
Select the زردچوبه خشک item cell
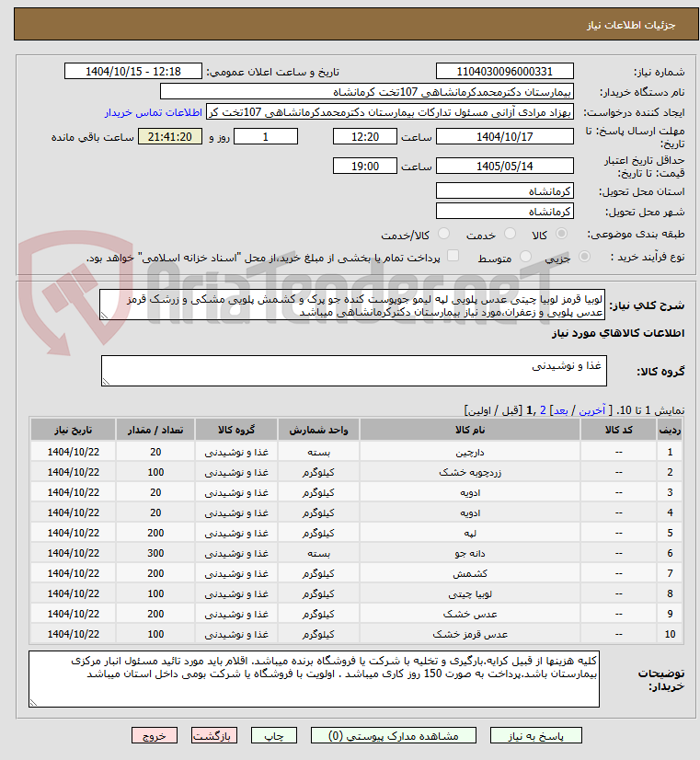pos(470,472)
